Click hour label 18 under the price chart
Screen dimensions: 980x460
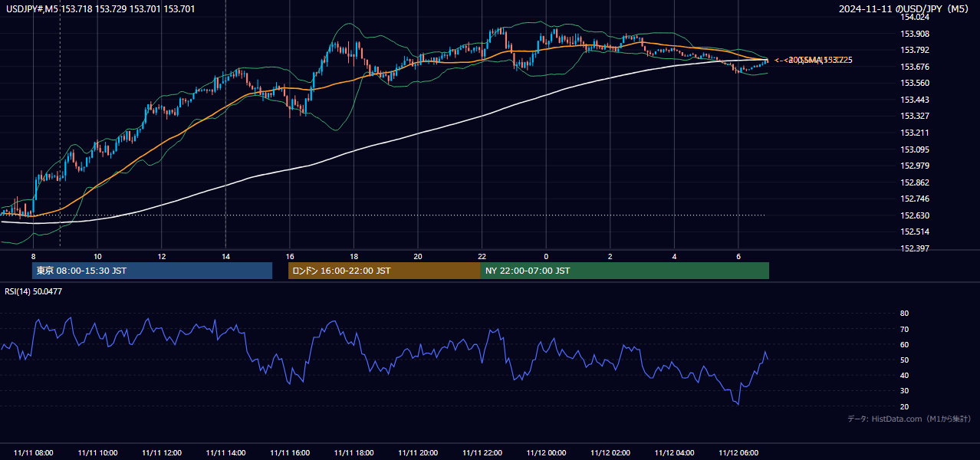point(354,256)
